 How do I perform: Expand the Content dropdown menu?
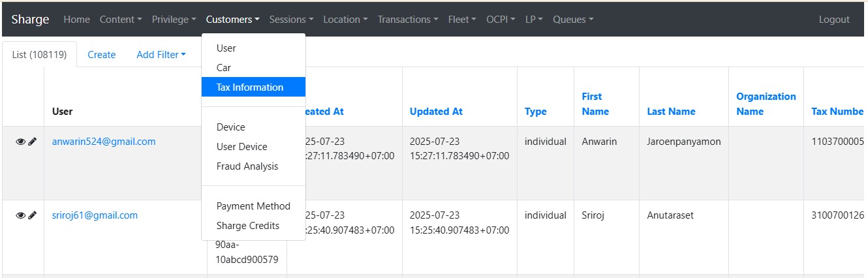coord(121,20)
